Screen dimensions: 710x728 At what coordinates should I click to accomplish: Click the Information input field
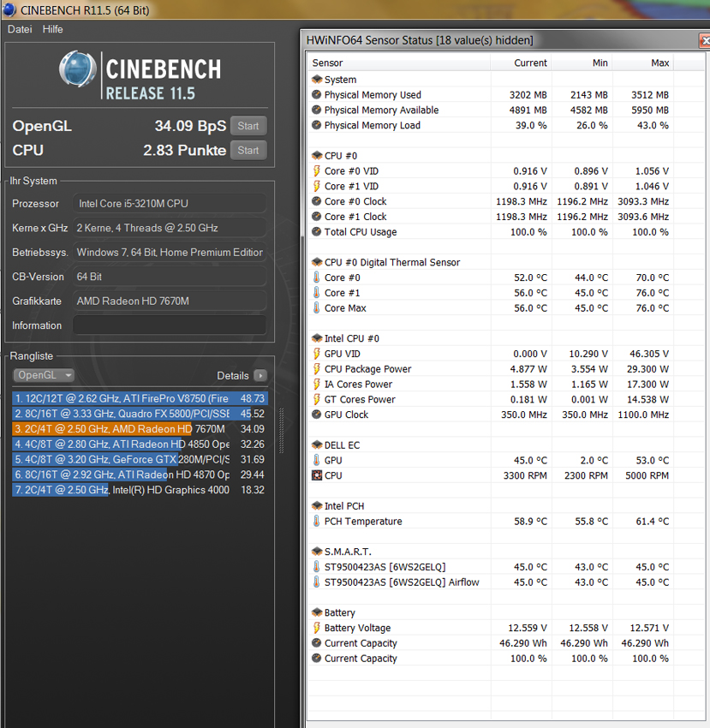[x=170, y=325]
